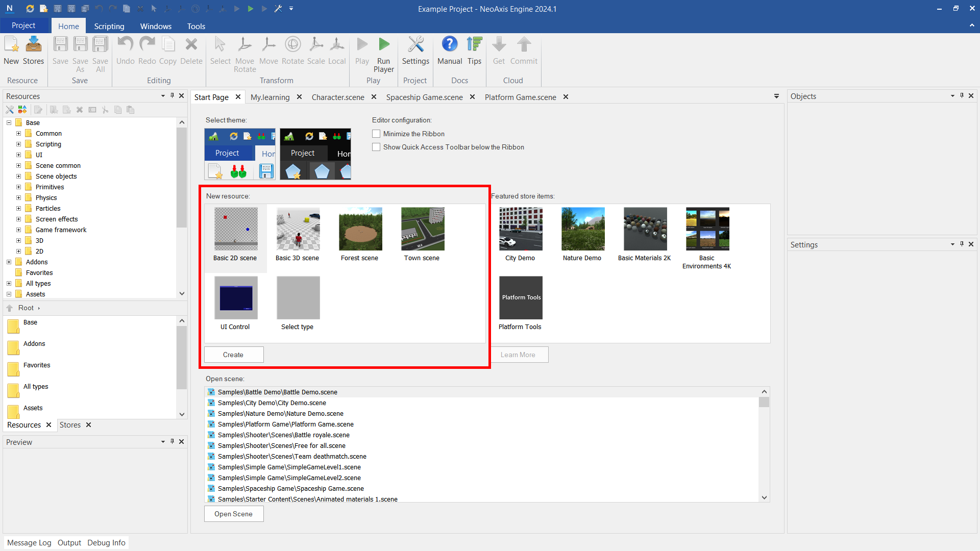This screenshot has width=980, height=551.
Task: Click the Run Player icon in ribbon
Action: (x=384, y=45)
